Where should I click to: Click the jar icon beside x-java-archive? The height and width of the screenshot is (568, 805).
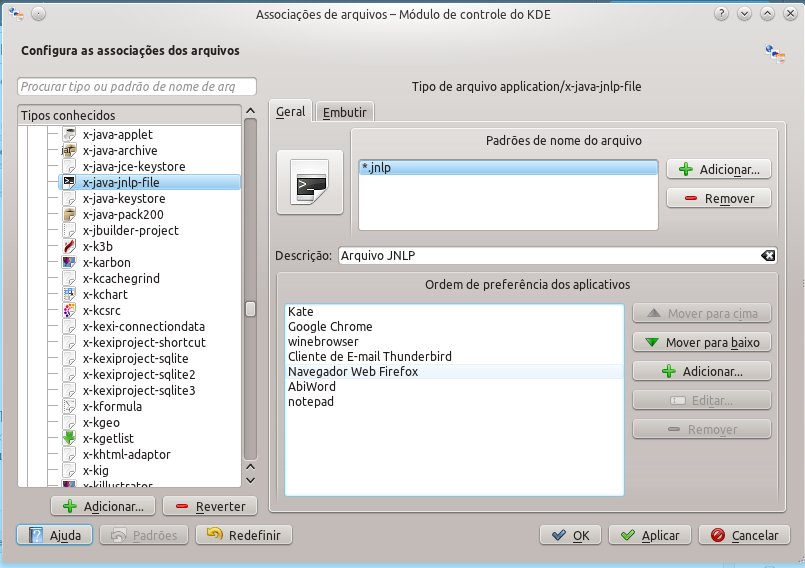coord(69,150)
